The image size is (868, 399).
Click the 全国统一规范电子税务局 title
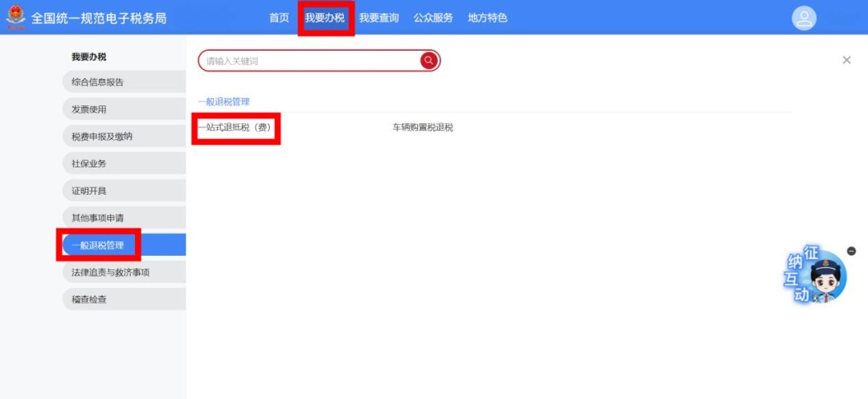[99, 19]
